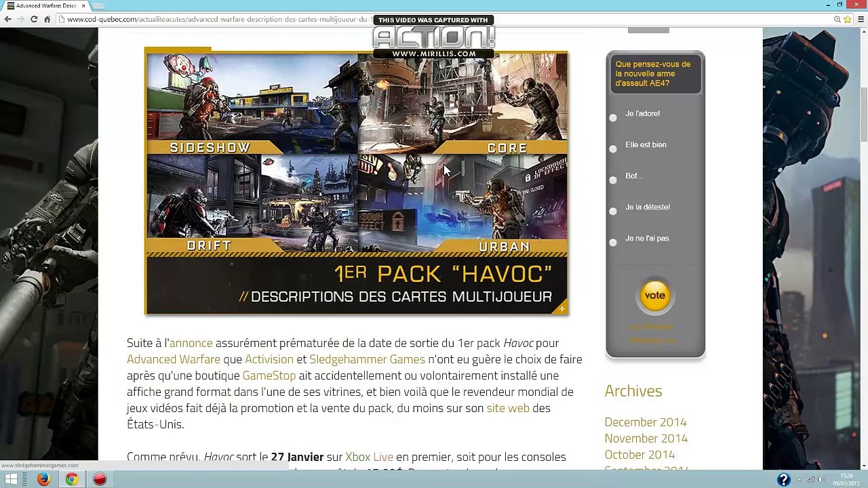
Task: Open the October 2014 archive
Action: (639, 455)
